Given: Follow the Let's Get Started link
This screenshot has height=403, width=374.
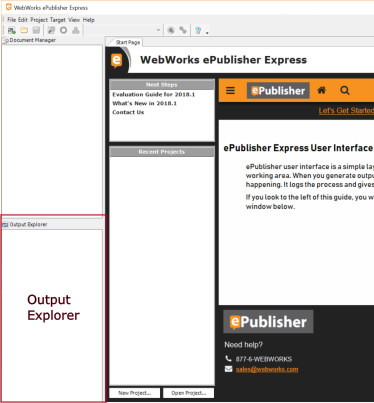Looking at the screenshot, I should [x=346, y=110].
